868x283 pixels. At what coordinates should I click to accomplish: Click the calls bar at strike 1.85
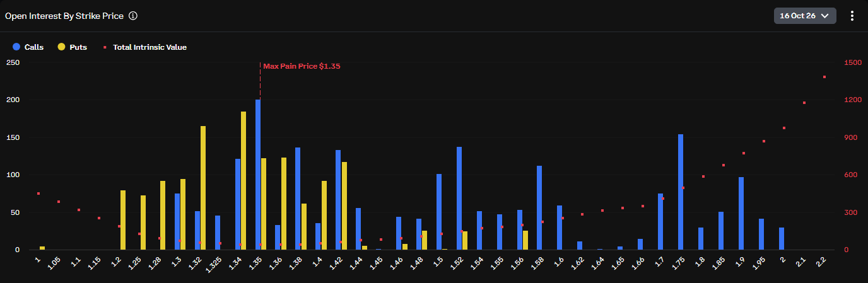pos(721,231)
